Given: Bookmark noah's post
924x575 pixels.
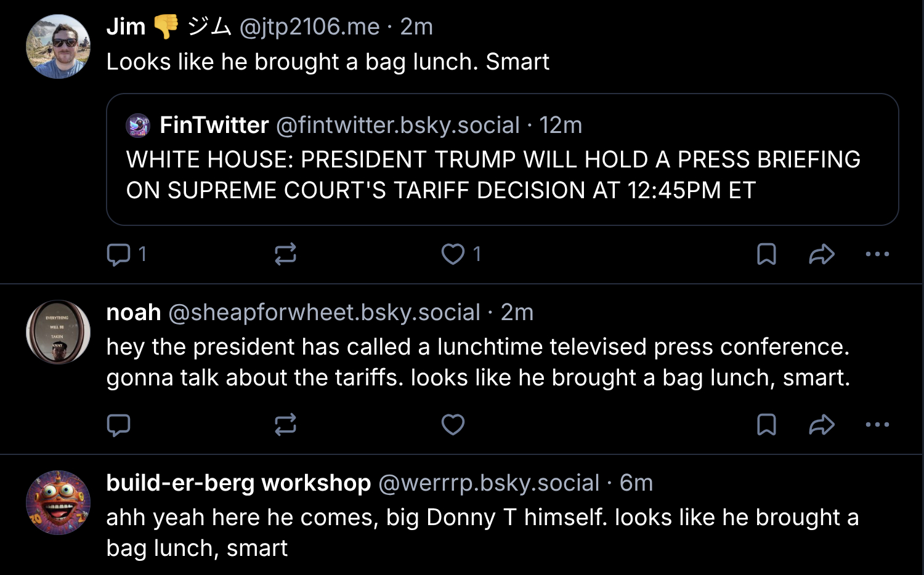Looking at the screenshot, I should 766,425.
